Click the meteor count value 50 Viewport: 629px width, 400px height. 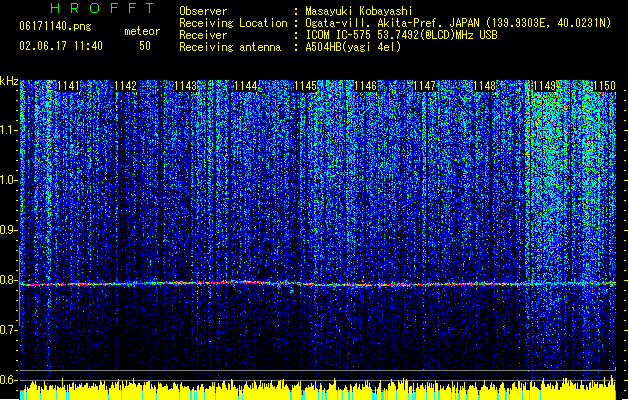145,46
